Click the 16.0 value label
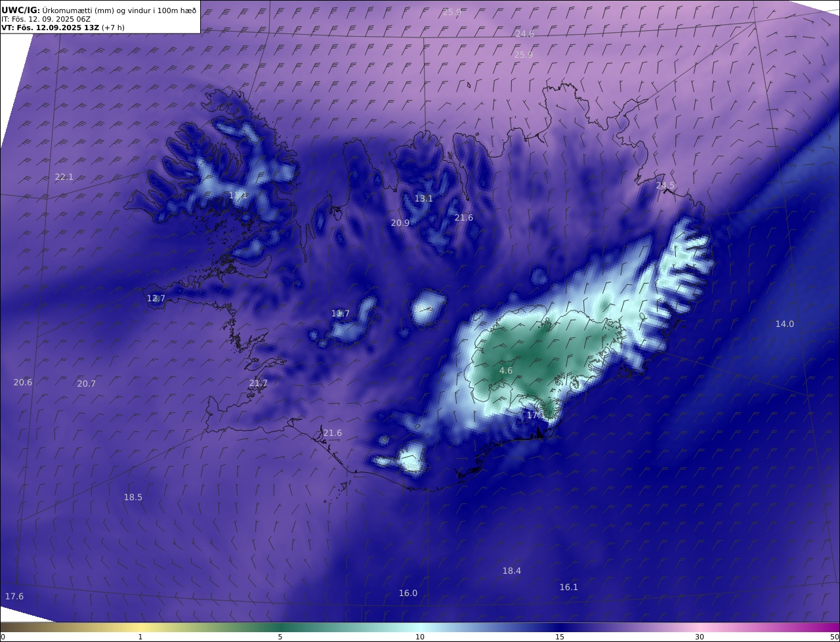Screen dimensions: 840x642 [x=408, y=593]
